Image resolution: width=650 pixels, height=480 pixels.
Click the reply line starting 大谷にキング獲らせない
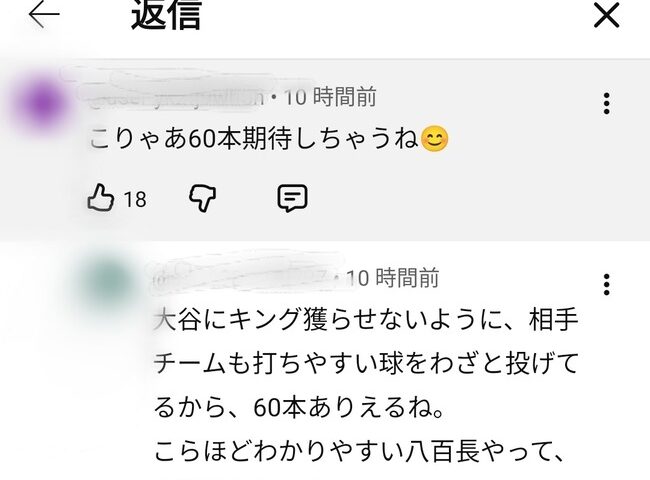366,319
